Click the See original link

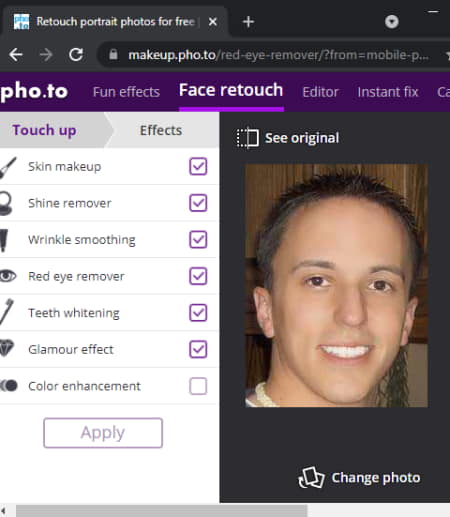pyautogui.click(x=302, y=138)
